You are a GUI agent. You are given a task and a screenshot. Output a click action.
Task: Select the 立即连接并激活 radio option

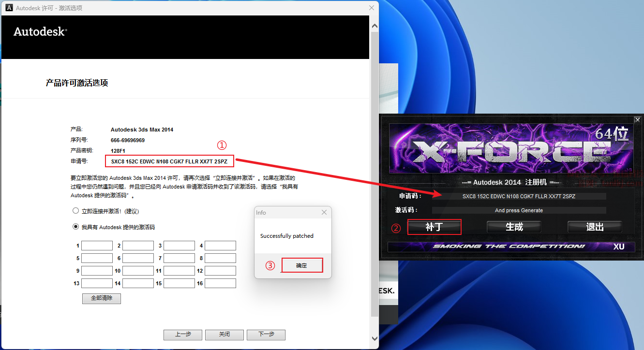click(75, 211)
